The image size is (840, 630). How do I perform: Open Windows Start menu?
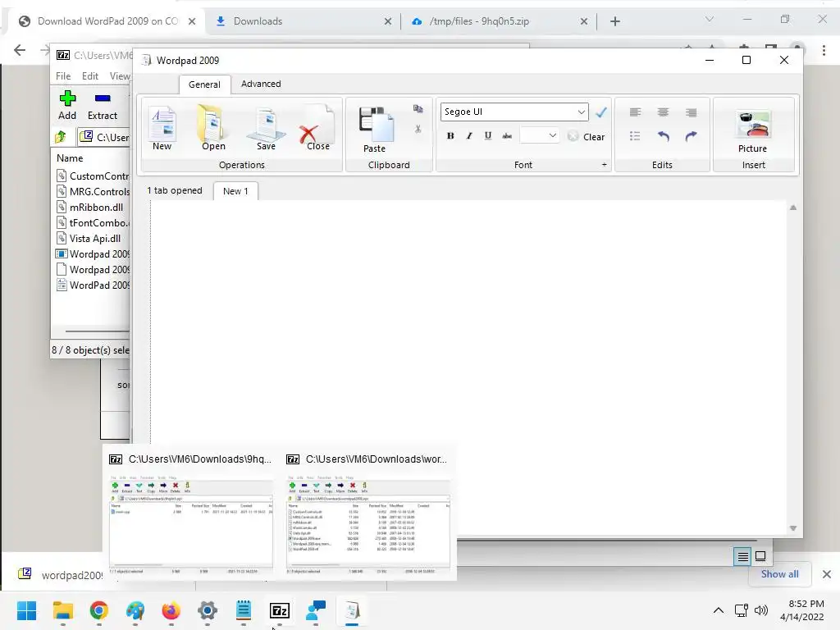pyautogui.click(x=26, y=610)
